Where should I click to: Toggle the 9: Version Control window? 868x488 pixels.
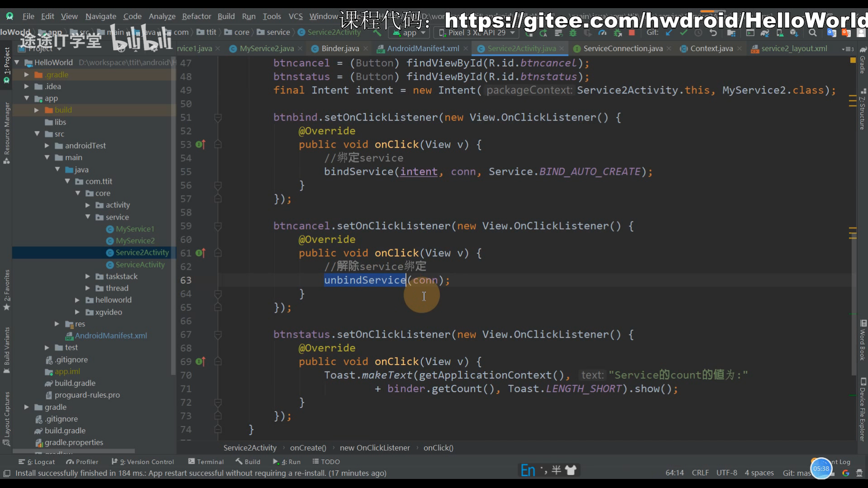tap(142, 462)
